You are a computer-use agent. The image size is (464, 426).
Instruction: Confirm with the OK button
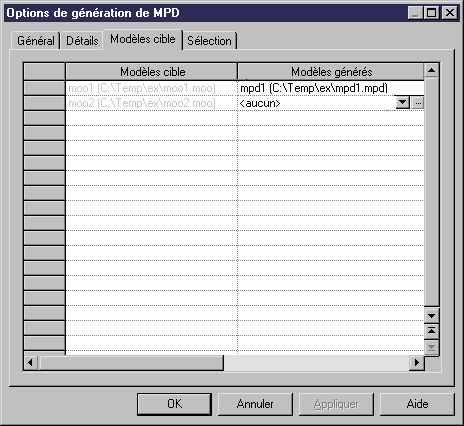tap(174, 404)
